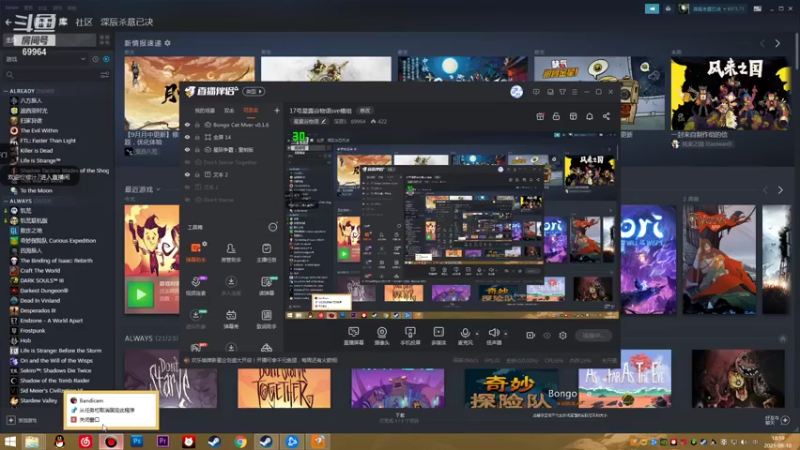Hide the 星际争霸 source

[x=187, y=149]
